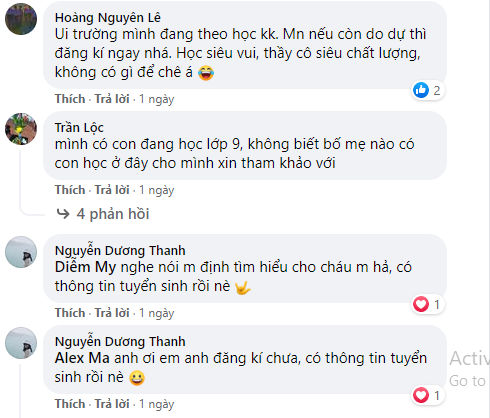Viewport: 490px width, 418px height.
Task: Open the Trần Lộc name link
Action: (x=79, y=128)
